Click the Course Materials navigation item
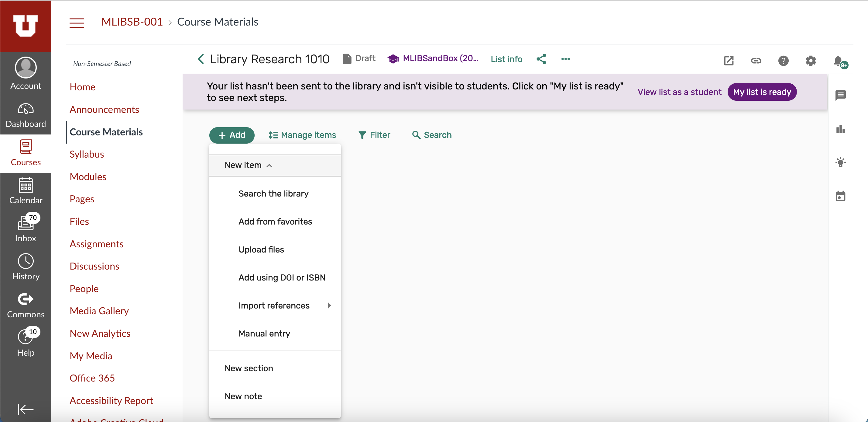 coord(106,132)
